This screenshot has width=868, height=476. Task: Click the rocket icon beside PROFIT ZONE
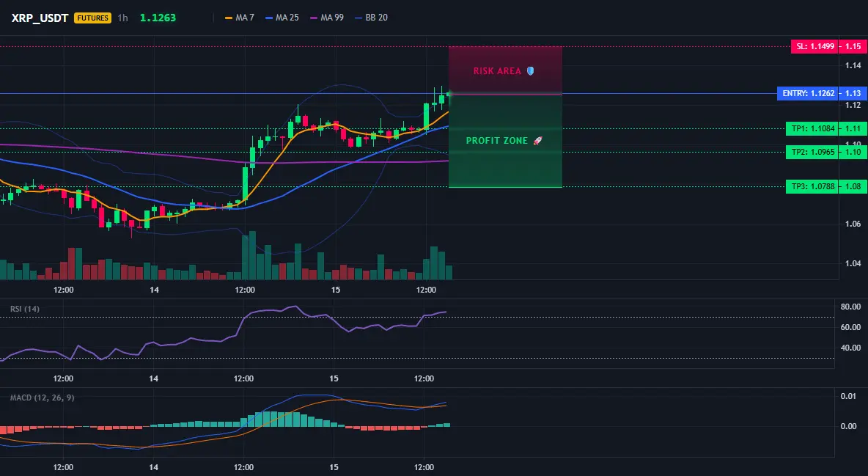(x=537, y=141)
